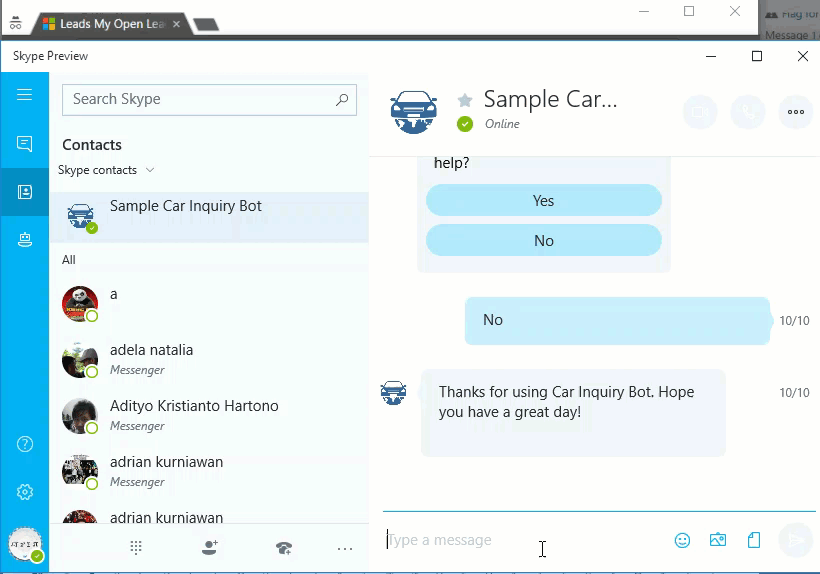Open the dial pad icon

click(x=136, y=547)
